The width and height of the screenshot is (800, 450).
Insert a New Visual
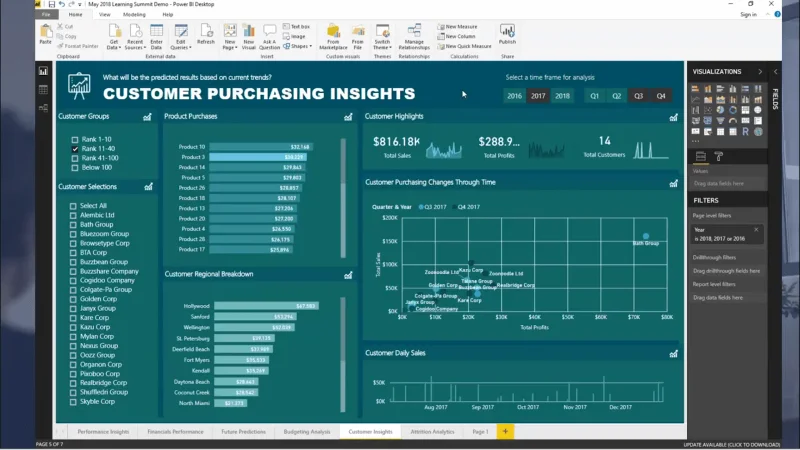point(248,37)
